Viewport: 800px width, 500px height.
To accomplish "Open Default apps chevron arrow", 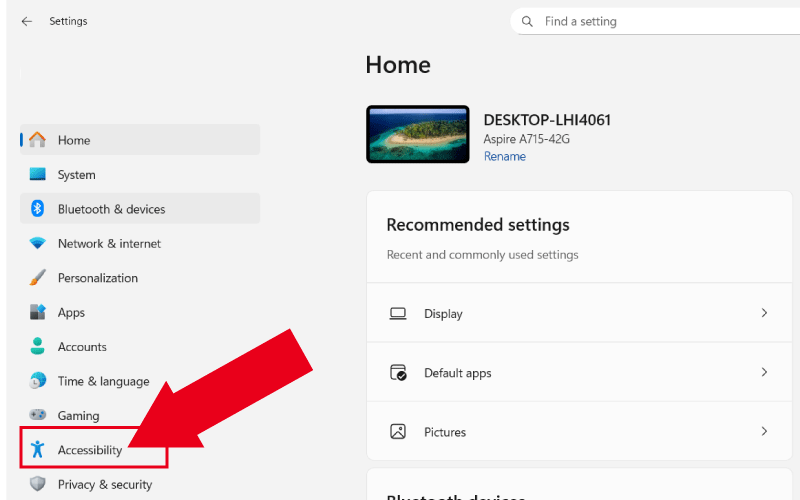I will click(764, 372).
